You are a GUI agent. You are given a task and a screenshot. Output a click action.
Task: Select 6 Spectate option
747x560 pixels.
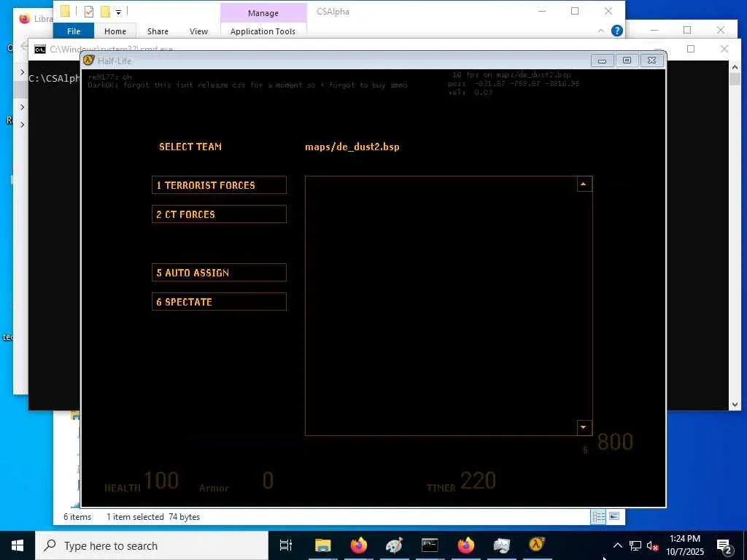point(219,302)
